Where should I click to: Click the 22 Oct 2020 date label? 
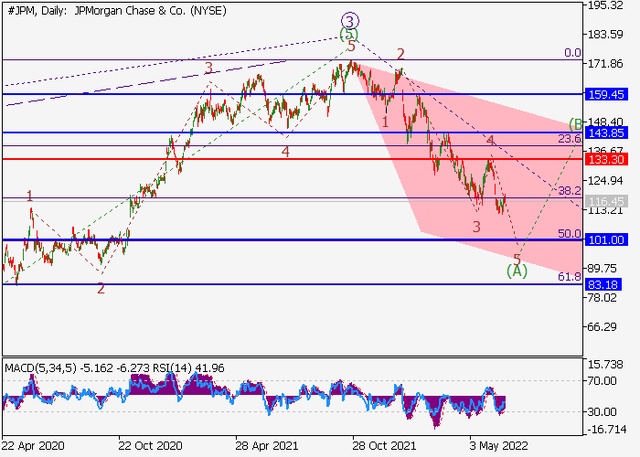150,446
